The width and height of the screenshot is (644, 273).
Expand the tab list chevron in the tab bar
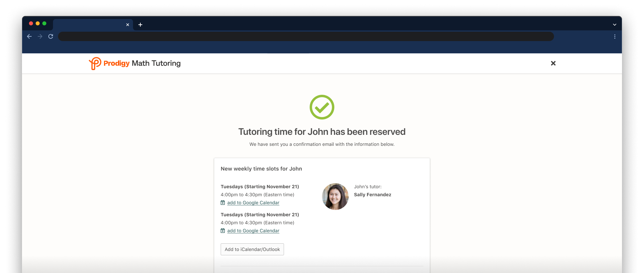(614, 25)
